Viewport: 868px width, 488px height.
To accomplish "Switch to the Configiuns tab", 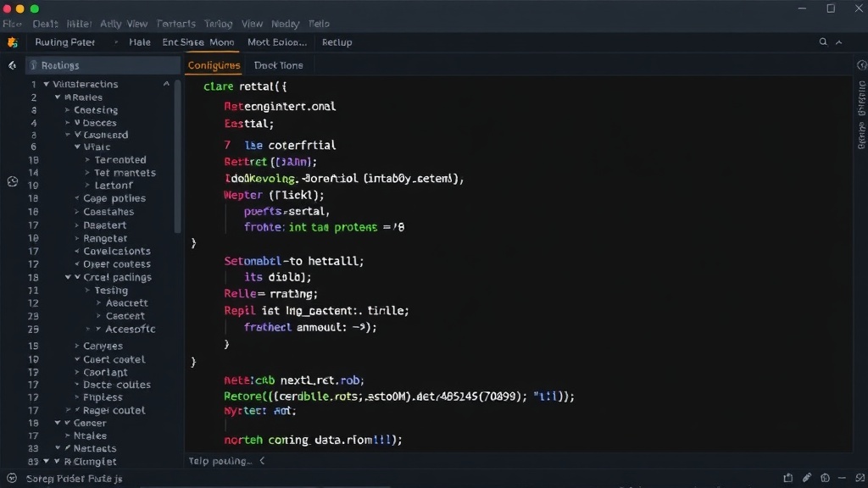I will point(214,65).
